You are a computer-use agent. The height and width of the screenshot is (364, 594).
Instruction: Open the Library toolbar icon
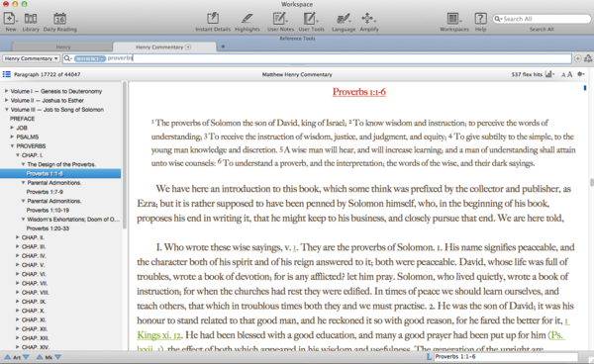[x=31, y=18]
